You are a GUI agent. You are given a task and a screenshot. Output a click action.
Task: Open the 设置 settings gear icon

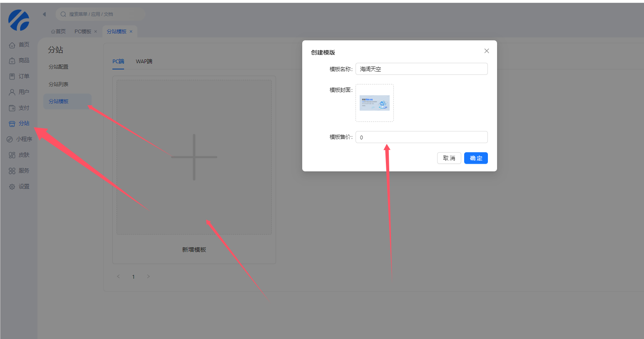coord(12,187)
